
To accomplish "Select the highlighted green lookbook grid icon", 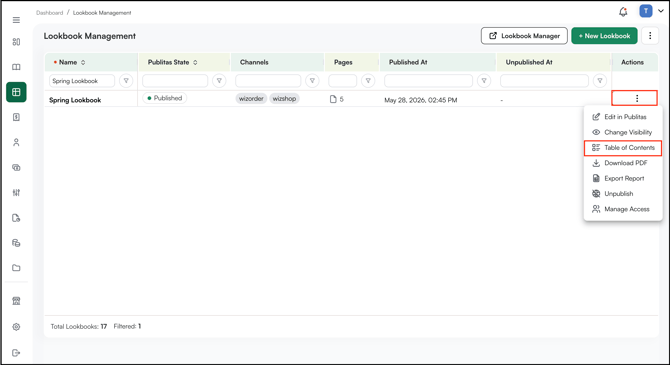I will coord(16,92).
